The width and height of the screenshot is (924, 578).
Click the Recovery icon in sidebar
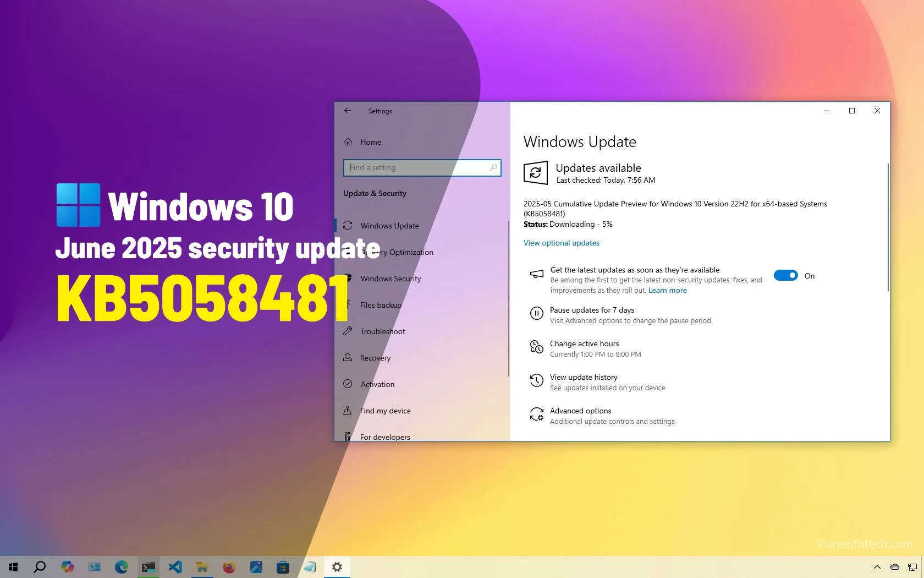(x=348, y=357)
